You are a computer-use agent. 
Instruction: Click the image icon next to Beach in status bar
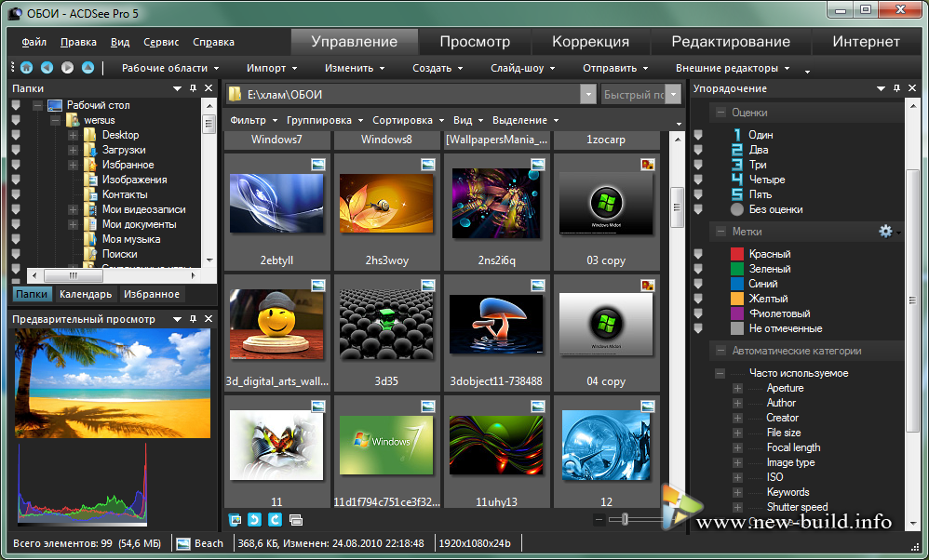click(x=183, y=543)
